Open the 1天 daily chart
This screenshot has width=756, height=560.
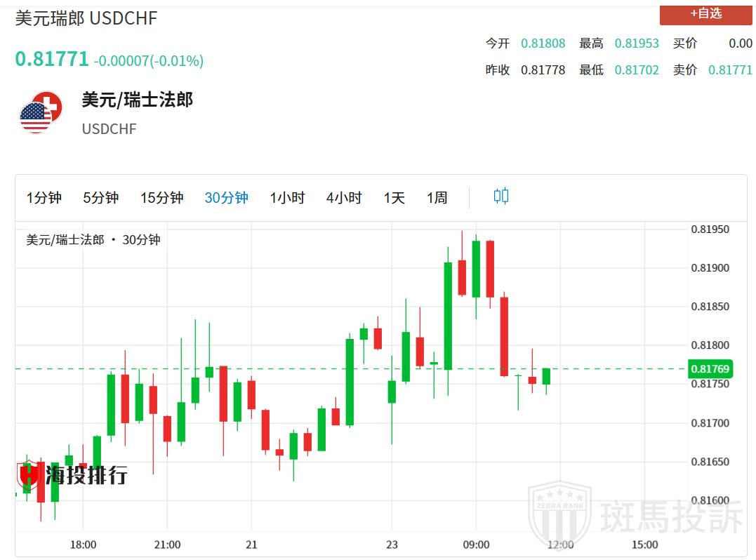pos(394,198)
